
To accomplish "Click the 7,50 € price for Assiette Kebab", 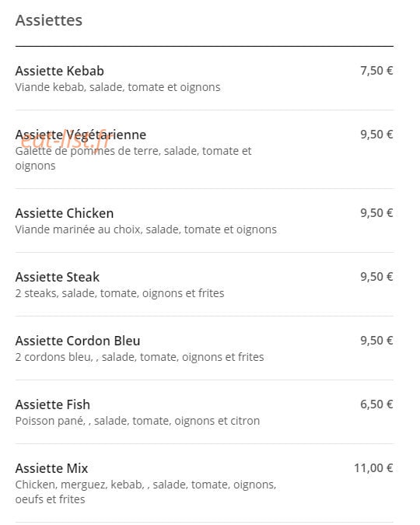I will coord(376,71).
